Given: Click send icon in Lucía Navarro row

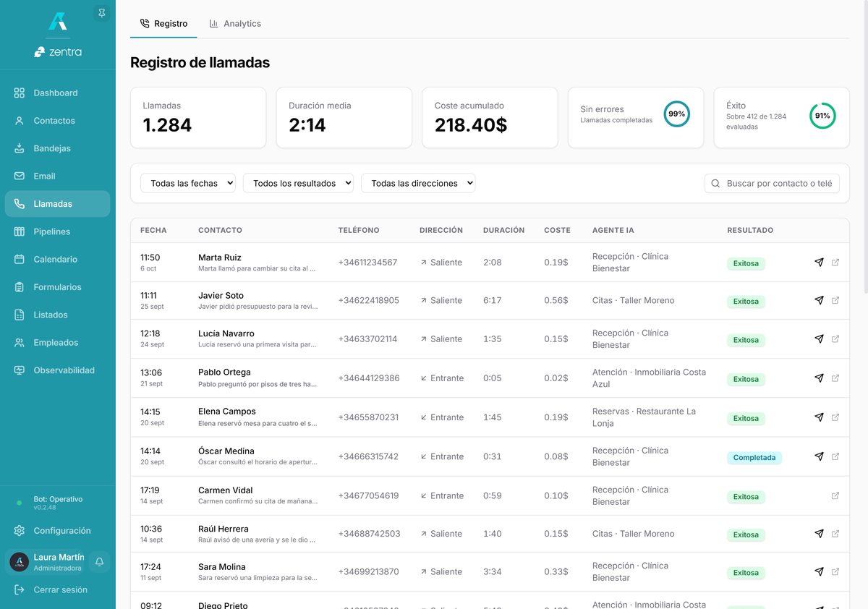Looking at the screenshot, I should pos(819,338).
